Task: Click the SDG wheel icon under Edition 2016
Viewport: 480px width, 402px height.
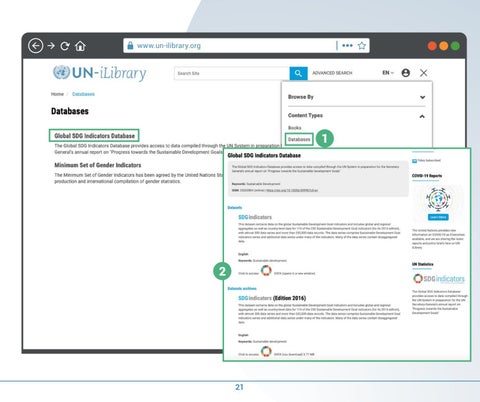Action: point(266,351)
